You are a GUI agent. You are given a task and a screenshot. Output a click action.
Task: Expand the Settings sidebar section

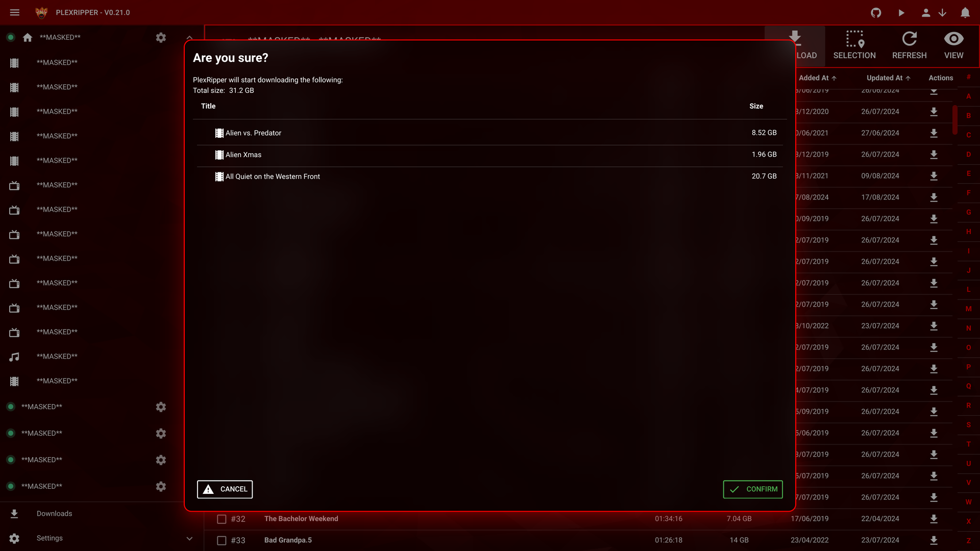189,538
